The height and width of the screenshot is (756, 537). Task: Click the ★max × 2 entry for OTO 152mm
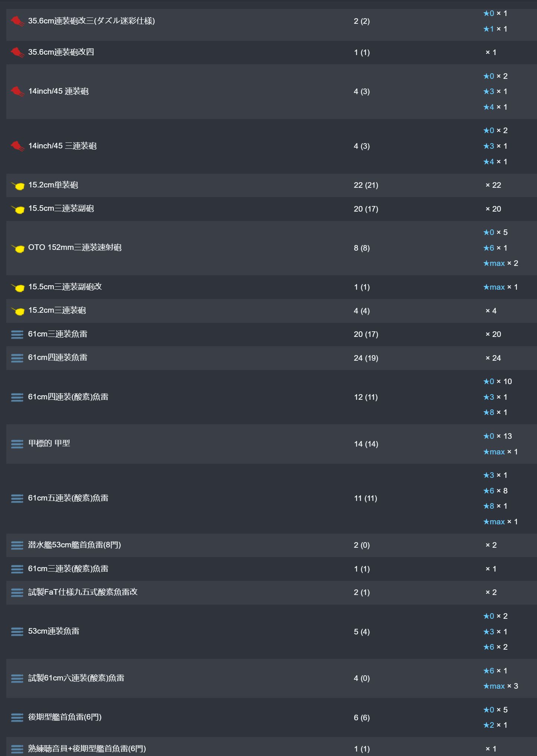[x=501, y=263]
